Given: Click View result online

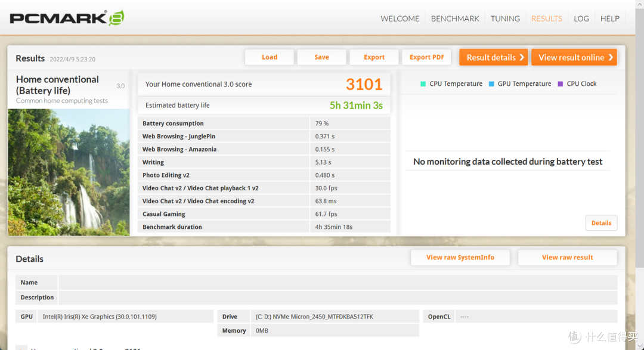Looking at the screenshot, I should tap(574, 57).
